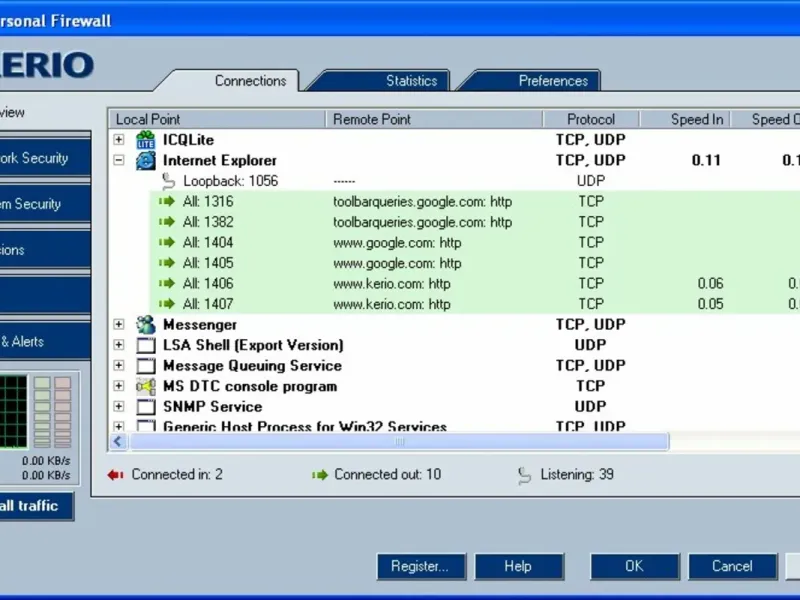Click the traffic graph monitor
The image size is (800, 600).
coord(14,412)
